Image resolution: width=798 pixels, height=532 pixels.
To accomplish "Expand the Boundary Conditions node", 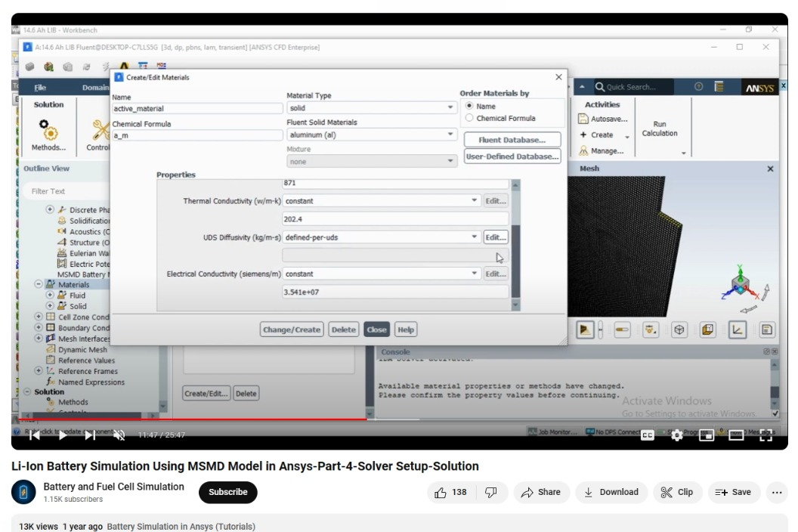I will (x=39, y=327).
